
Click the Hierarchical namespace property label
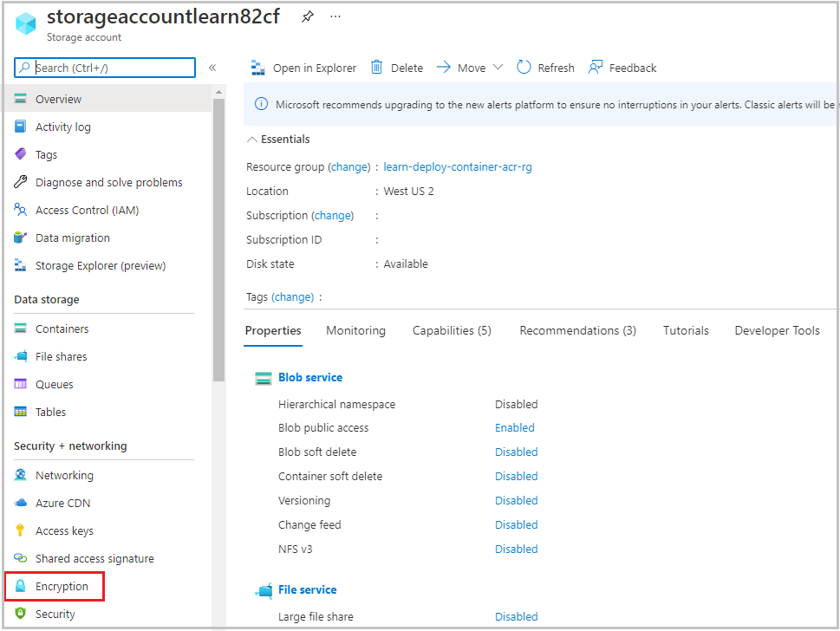tap(336, 404)
